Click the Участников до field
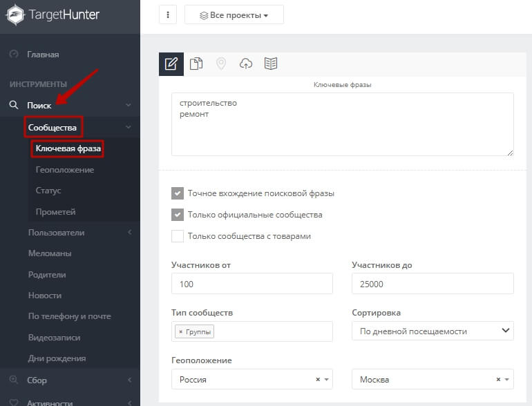Viewport: 532px width, 406px height. click(x=433, y=284)
